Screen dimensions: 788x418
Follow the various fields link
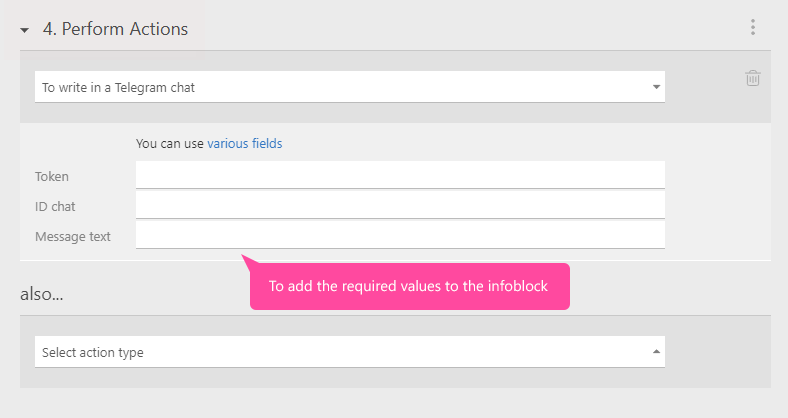click(245, 143)
